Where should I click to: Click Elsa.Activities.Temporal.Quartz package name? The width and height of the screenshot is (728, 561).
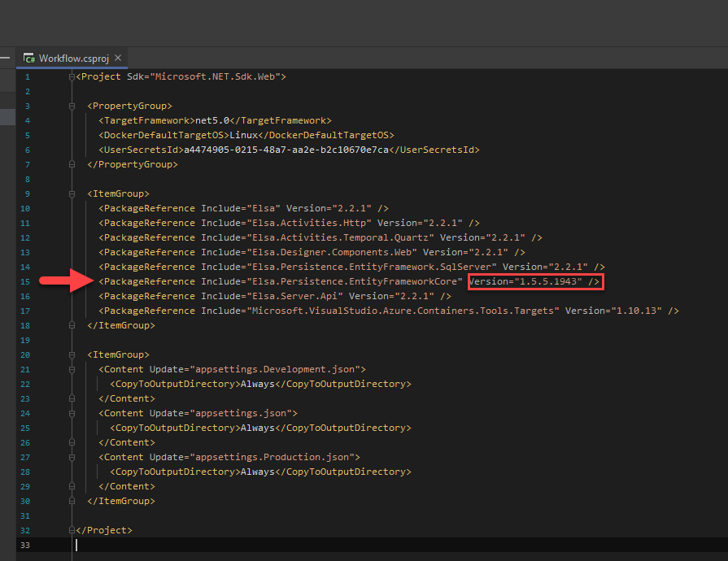click(x=340, y=237)
